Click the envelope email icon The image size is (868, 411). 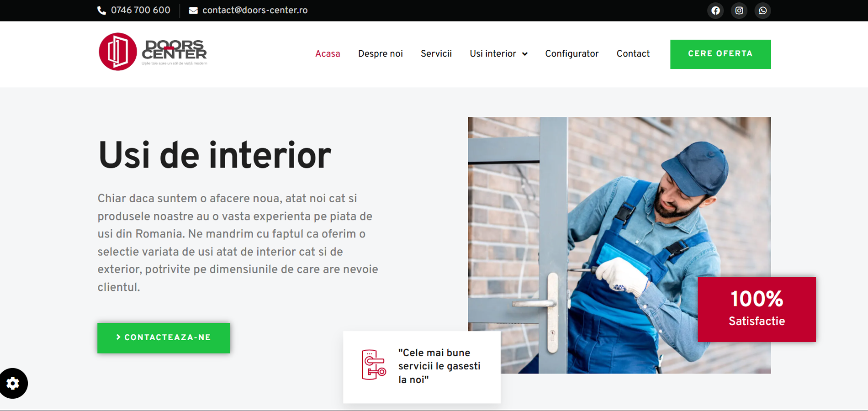[x=193, y=11]
